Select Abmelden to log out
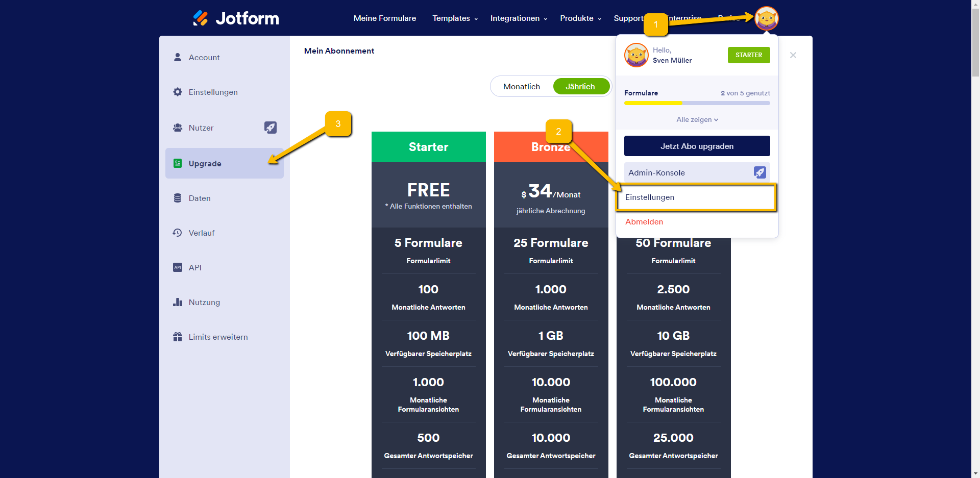980x478 pixels. [x=644, y=222]
